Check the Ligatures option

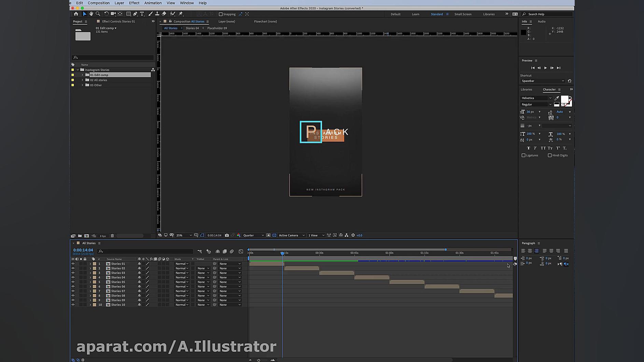click(x=523, y=156)
